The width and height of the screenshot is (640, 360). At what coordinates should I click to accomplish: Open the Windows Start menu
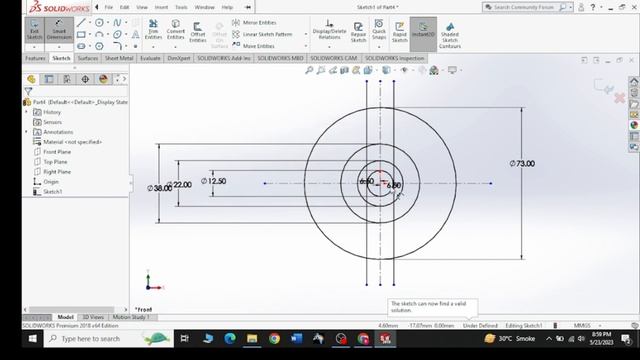coord(33,339)
